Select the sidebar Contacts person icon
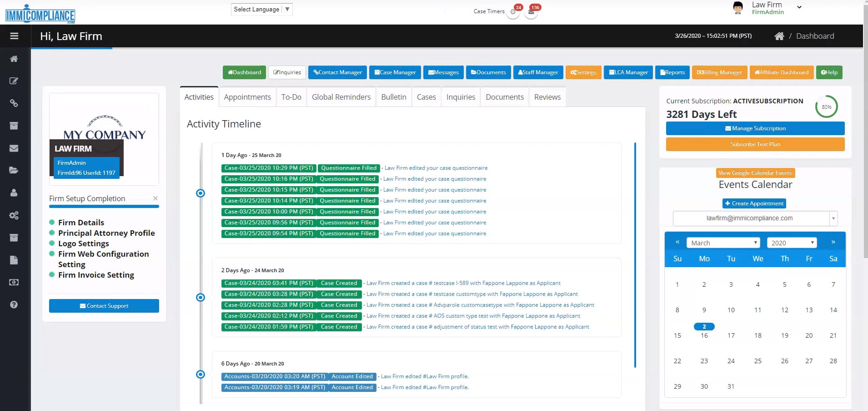 (14, 193)
